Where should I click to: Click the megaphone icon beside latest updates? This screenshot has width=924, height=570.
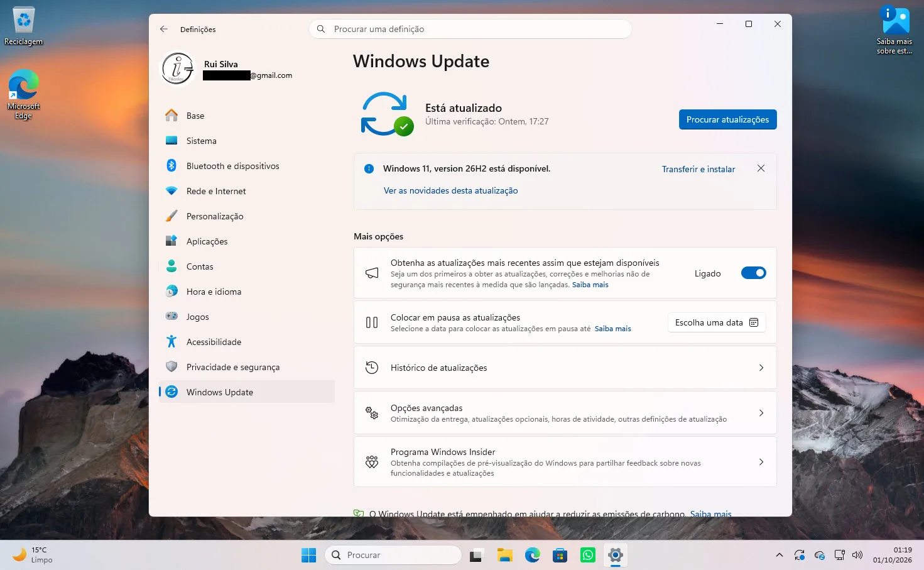click(x=372, y=273)
